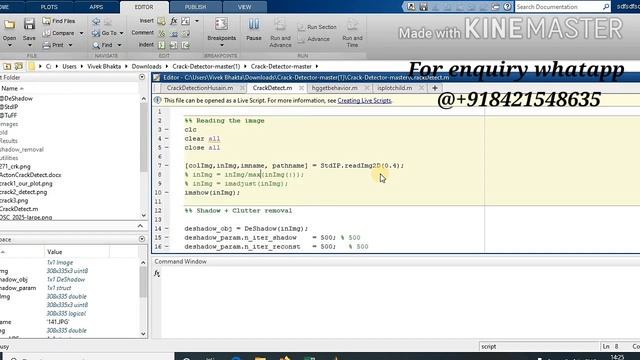Screen dimensions: 640x360
Task: Click the Smart indent icon
Action: pyautogui.click(x=162, y=45)
